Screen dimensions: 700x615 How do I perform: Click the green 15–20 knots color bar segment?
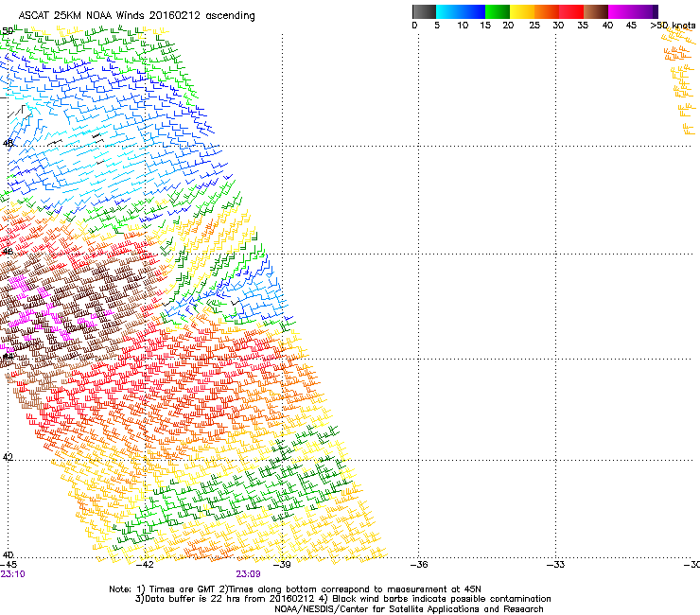point(498,11)
